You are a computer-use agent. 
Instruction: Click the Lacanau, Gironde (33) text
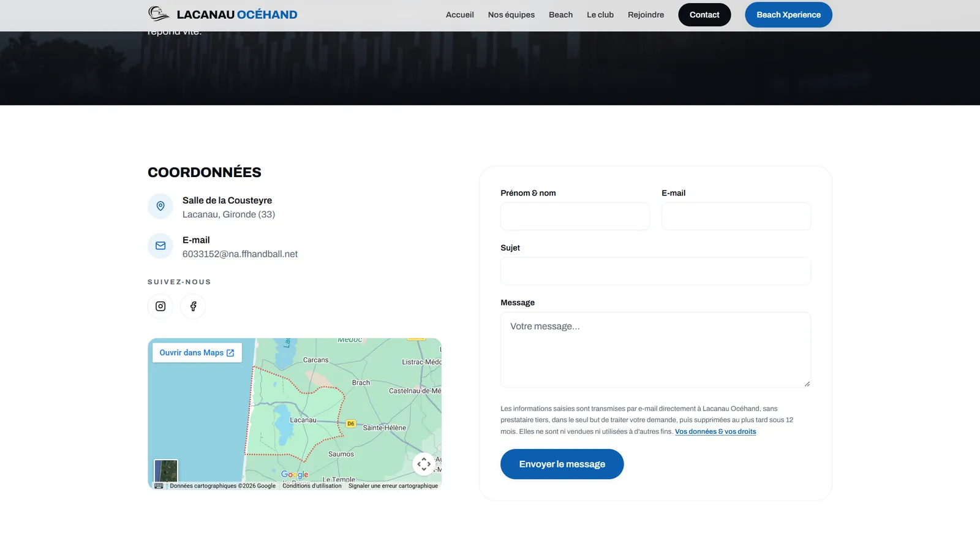click(229, 214)
